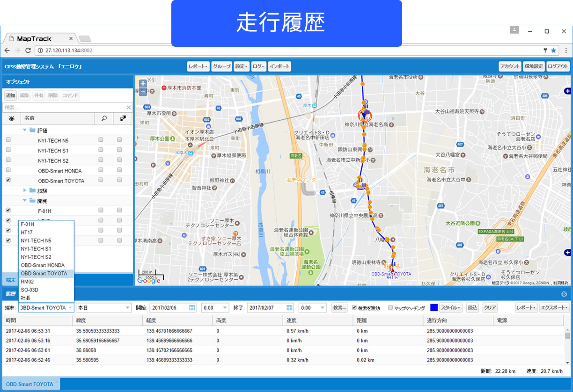
Task: Open the エクスポート export dropdown
Action: tap(554, 308)
